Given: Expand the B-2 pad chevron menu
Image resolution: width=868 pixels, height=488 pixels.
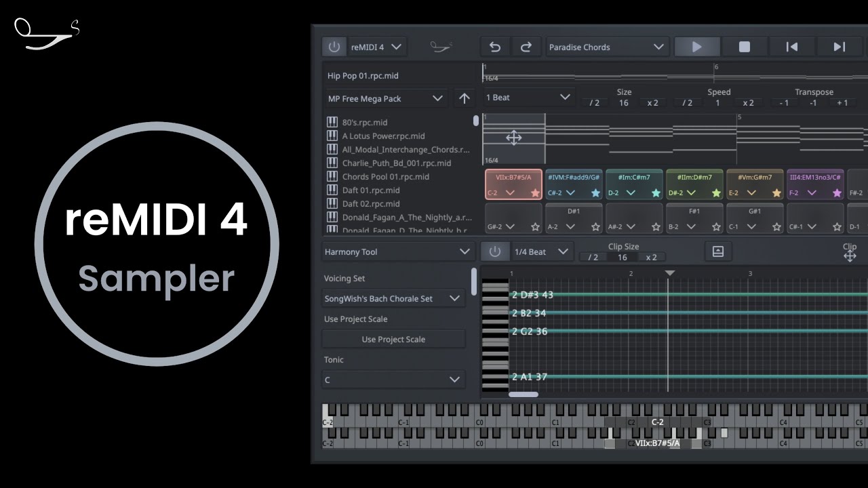Looking at the screenshot, I should [x=691, y=227].
